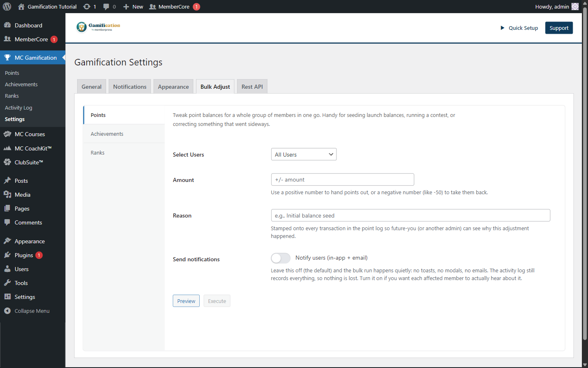
Task: Click the admin bar MemberCore notification badge
Action: (x=196, y=7)
